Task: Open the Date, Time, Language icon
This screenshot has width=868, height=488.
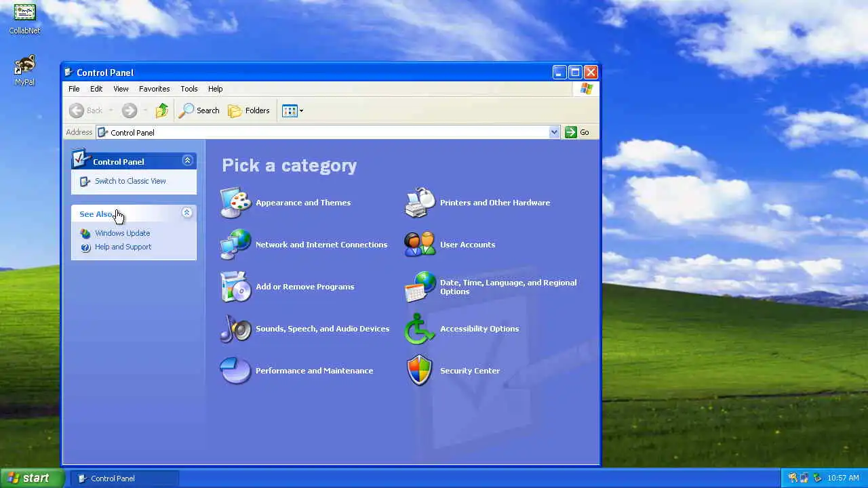Action: (x=420, y=287)
